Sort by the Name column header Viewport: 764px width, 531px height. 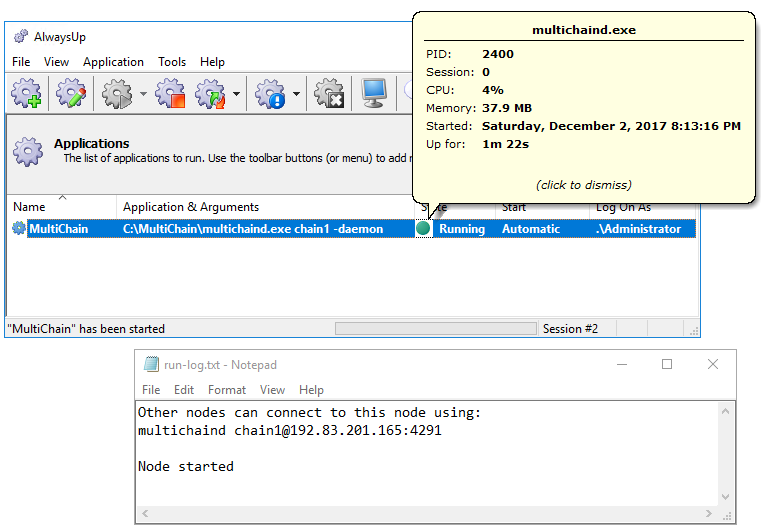[x=61, y=207]
